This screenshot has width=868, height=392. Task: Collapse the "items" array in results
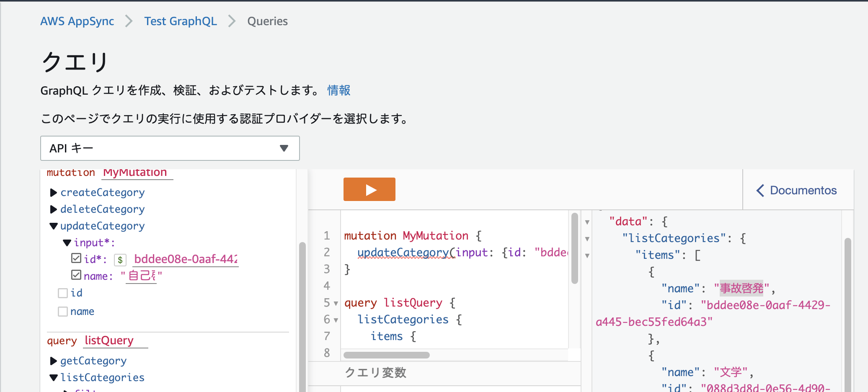(587, 255)
